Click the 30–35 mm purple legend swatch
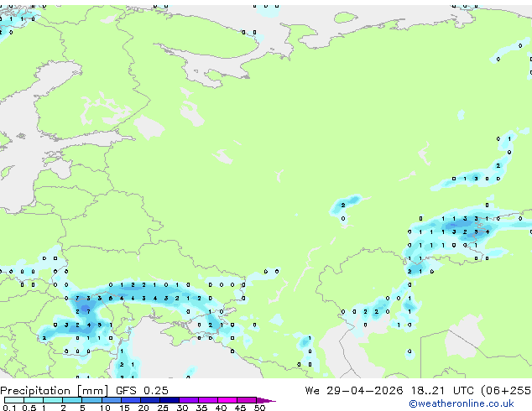 (x=188, y=400)
